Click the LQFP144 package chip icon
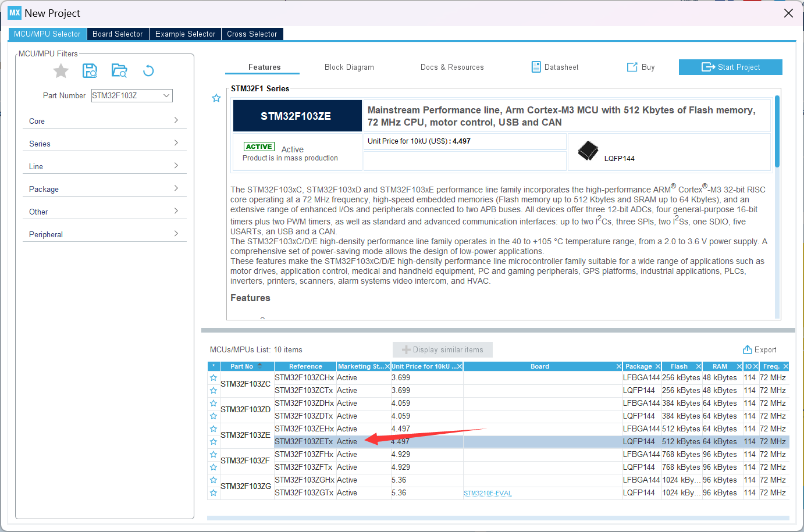Viewport: 804px width, 532px height. (588, 151)
